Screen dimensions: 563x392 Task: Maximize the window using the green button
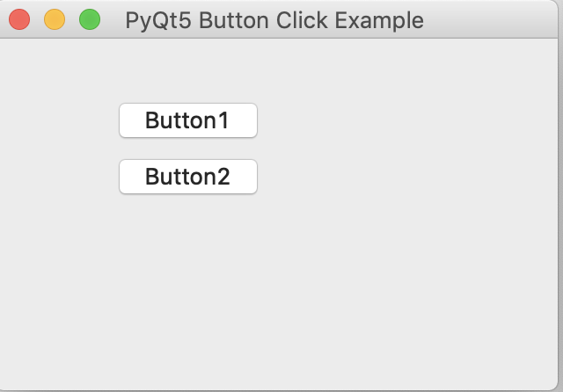coord(90,19)
